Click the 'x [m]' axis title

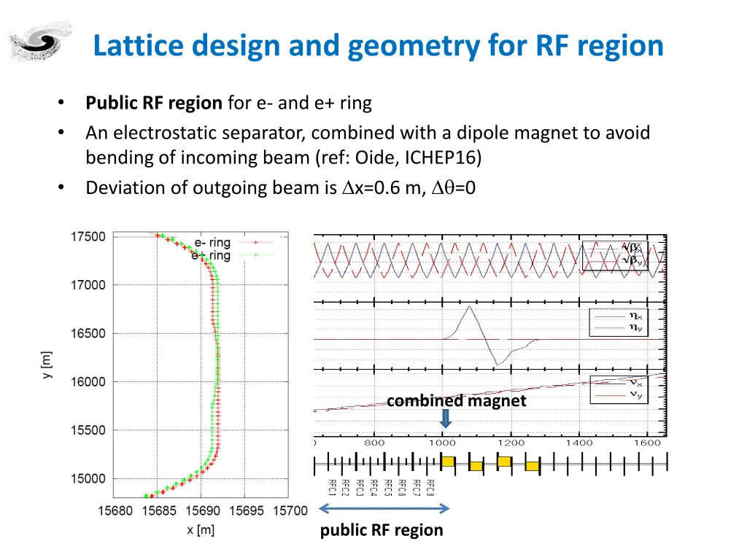click(x=201, y=530)
